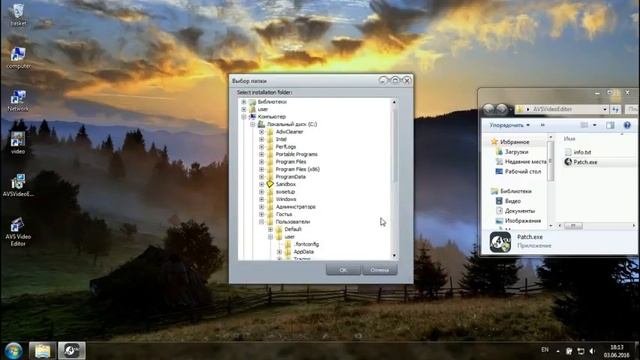
Task: Open the network icon in the system tray
Action: 580,351
